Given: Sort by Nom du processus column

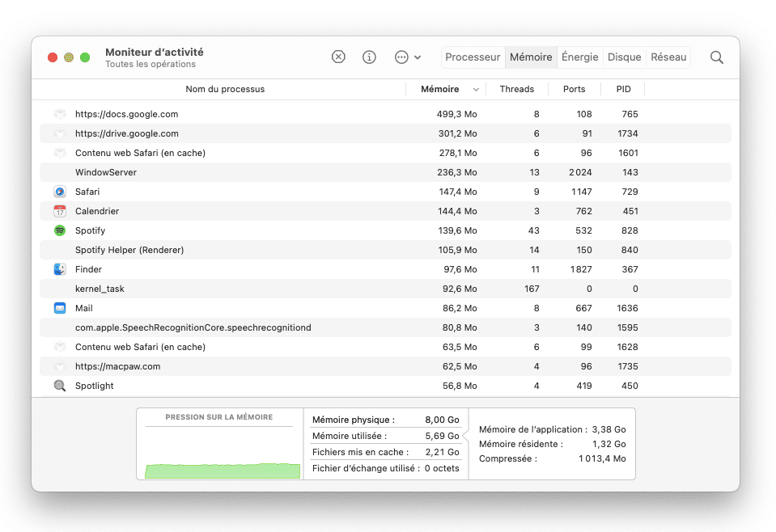Looking at the screenshot, I should pyautogui.click(x=225, y=89).
